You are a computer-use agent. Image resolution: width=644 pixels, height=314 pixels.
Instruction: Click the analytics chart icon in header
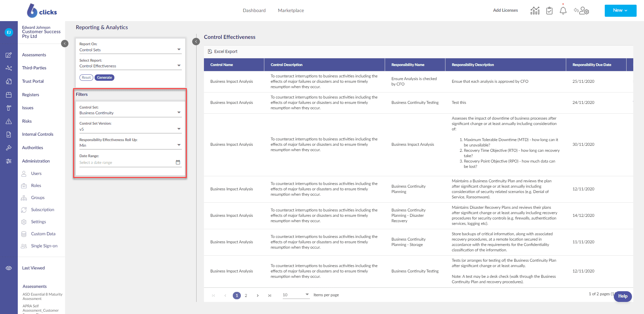535,11
